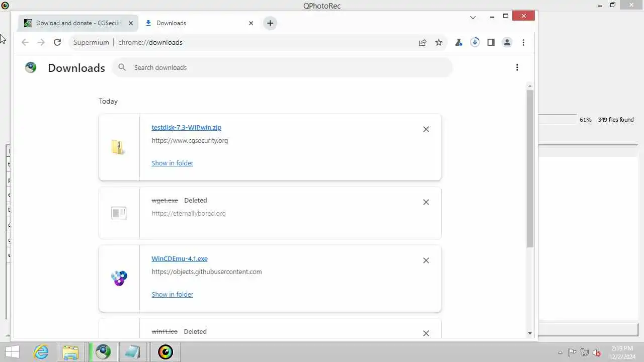
Task: Show hidden system tray icons
Action: (x=560, y=352)
